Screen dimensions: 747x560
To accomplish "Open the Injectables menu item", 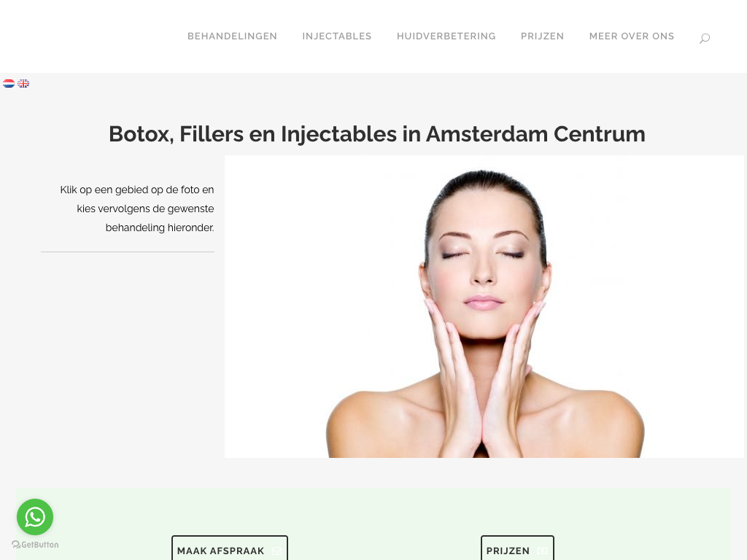I will tap(337, 36).
